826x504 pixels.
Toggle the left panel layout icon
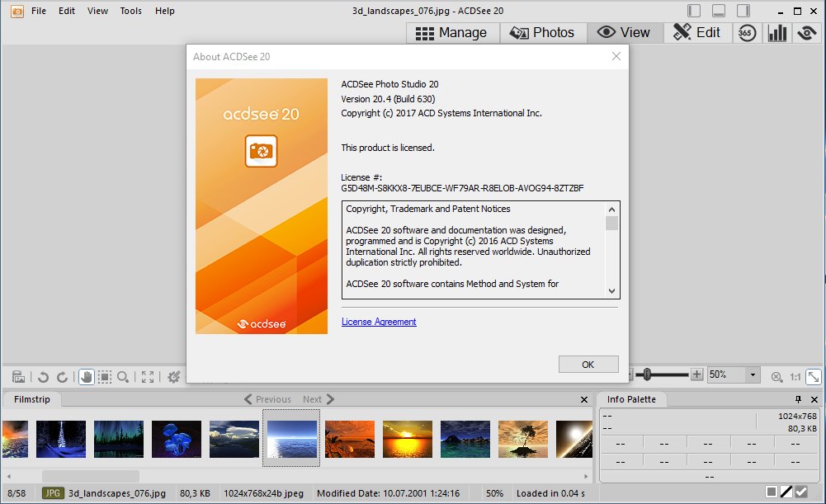pyautogui.click(x=694, y=11)
